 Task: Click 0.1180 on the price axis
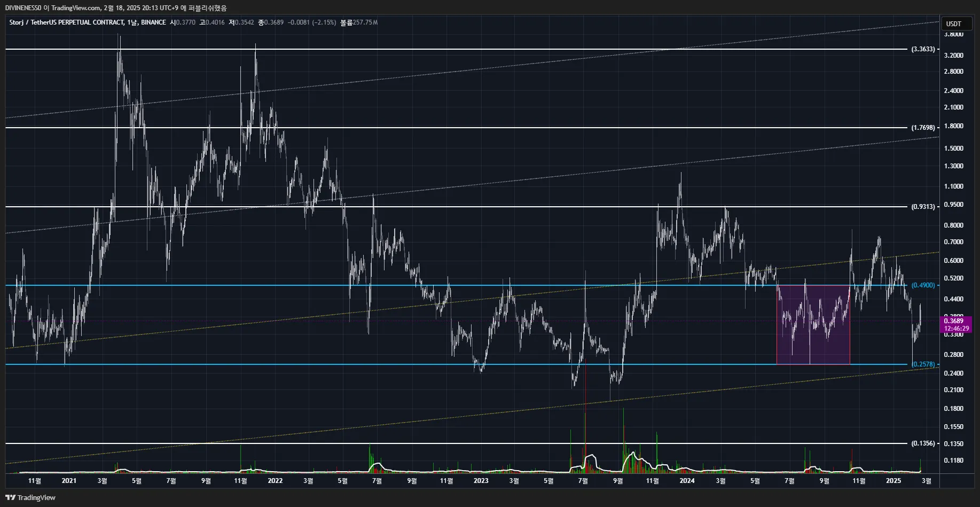point(953,461)
